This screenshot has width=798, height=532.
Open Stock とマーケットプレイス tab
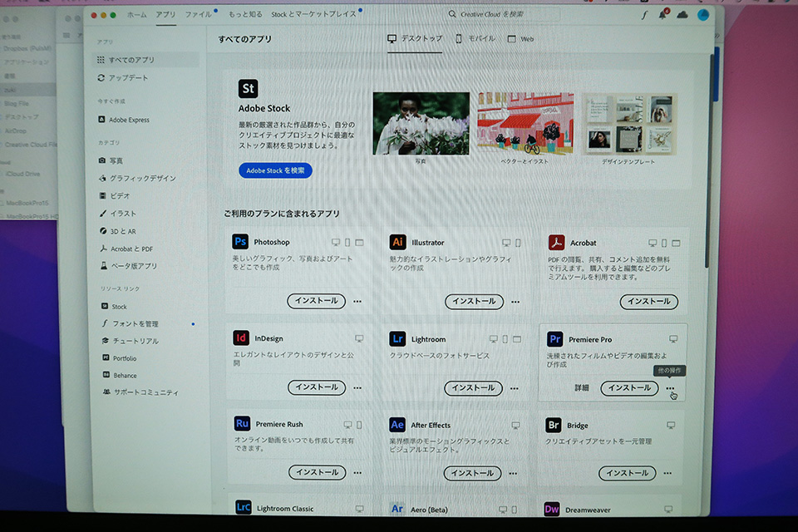point(313,14)
